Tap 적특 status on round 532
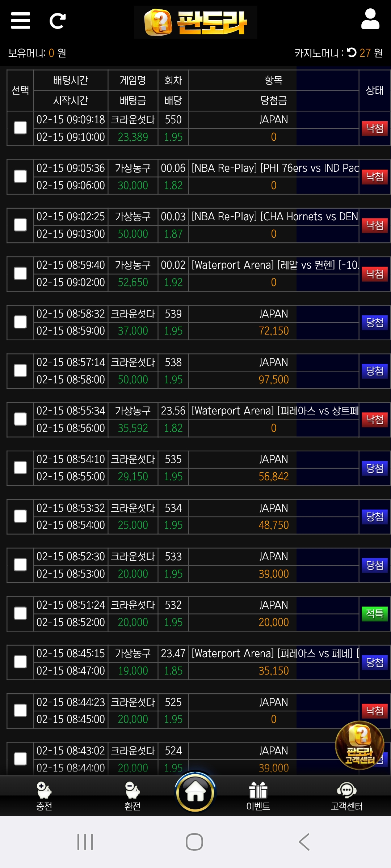This screenshot has width=391, height=868. 374,614
